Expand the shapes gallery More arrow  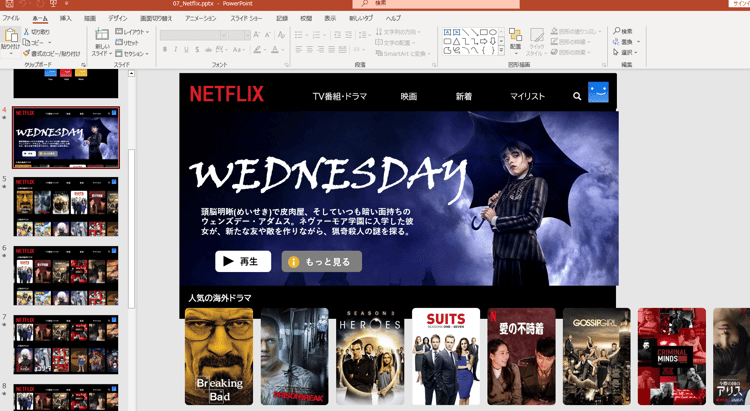click(x=501, y=50)
